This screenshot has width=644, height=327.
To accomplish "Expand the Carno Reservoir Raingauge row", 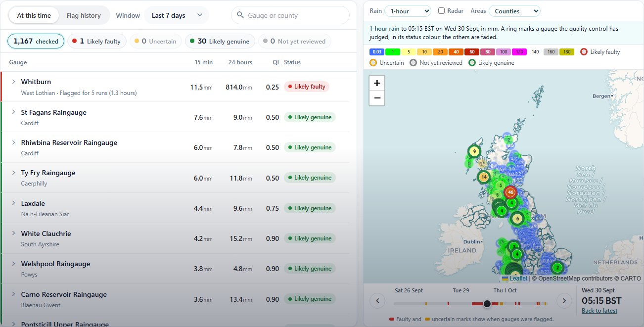I will (x=14, y=294).
